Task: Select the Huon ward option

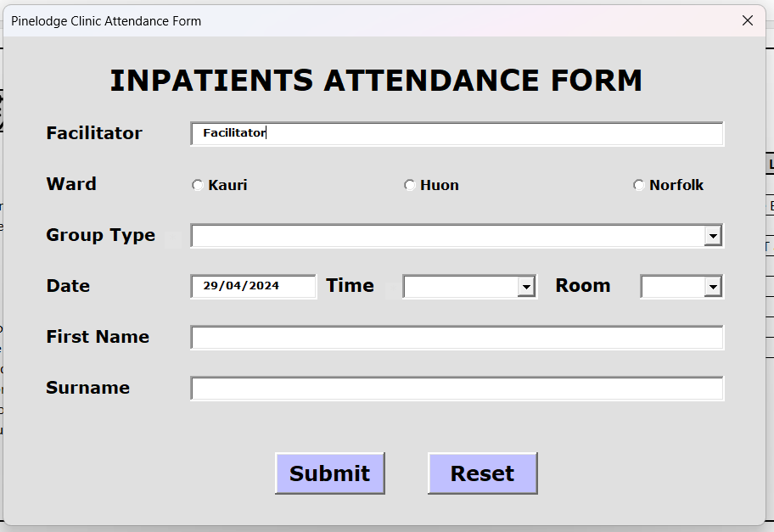Action: coord(410,185)
